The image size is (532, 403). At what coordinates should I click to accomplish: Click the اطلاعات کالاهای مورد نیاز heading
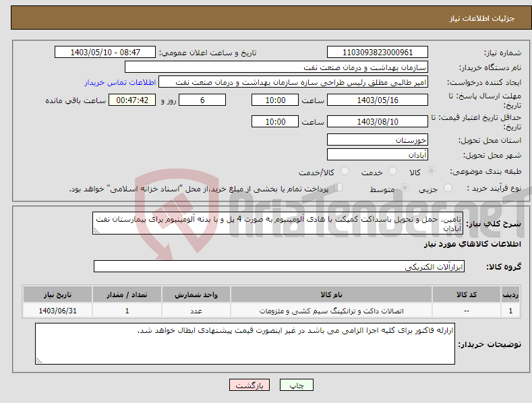[x=472, y=244]
